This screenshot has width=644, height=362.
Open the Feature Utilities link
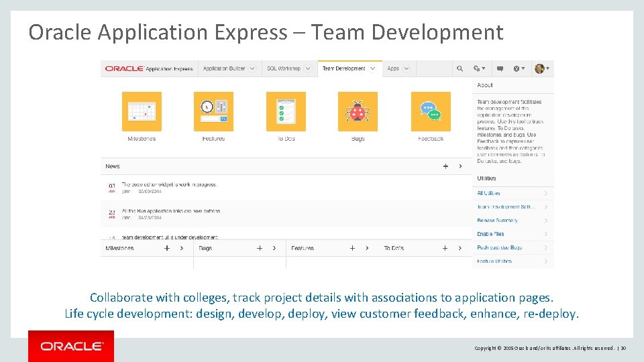(494, 261)
